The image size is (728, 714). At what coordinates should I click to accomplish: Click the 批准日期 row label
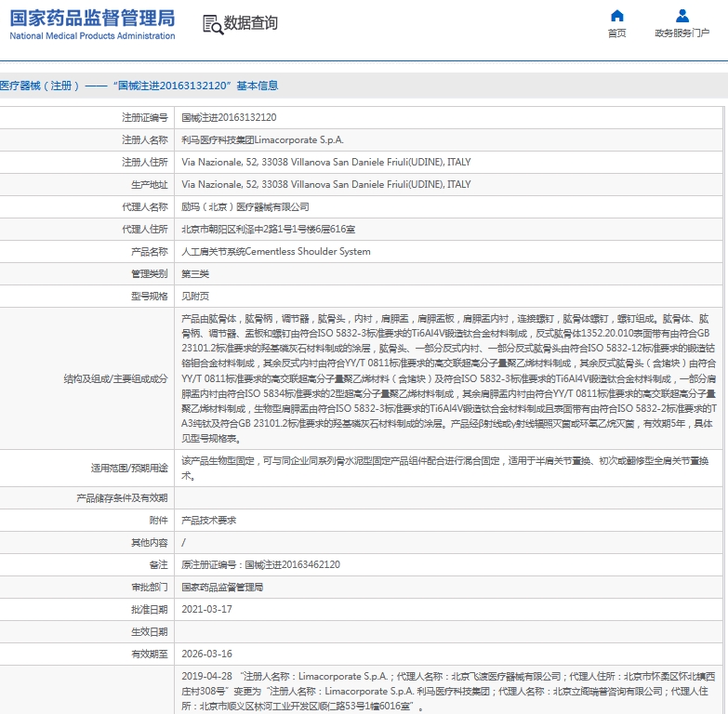149,609
